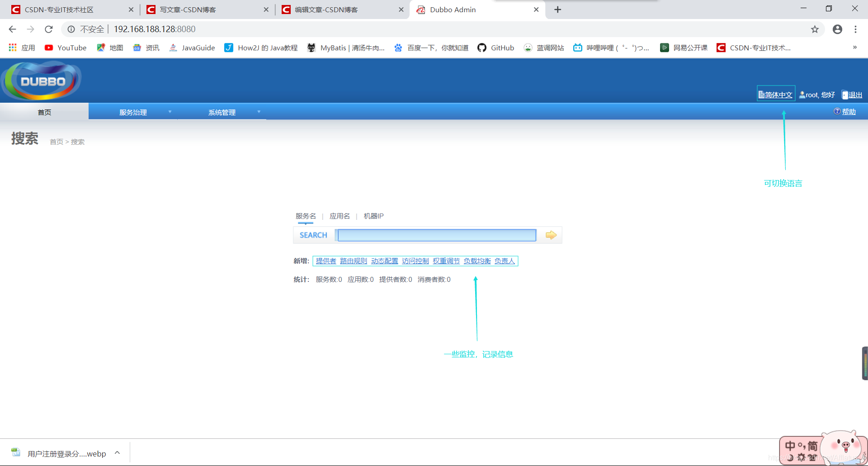This screenshot has width=868, height=466.
Task: Select the 服务名 search tab
Action: (x=306, y=216)
